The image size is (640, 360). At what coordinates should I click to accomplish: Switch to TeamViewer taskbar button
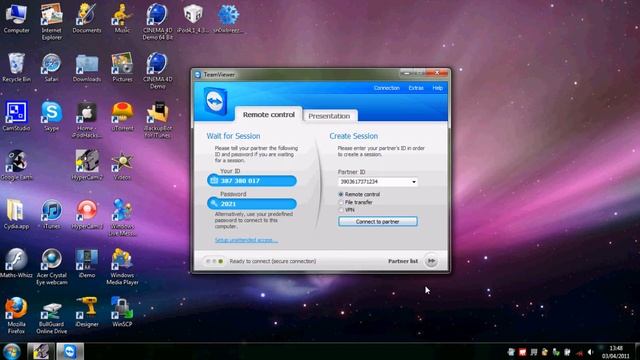coord(70,352)
